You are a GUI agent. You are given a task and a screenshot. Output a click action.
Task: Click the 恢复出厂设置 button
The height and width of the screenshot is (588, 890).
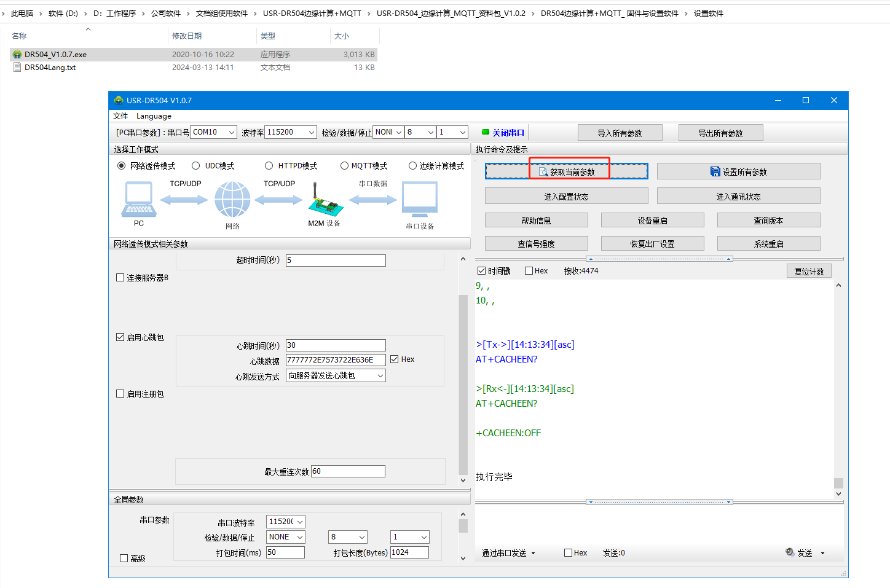652,244
